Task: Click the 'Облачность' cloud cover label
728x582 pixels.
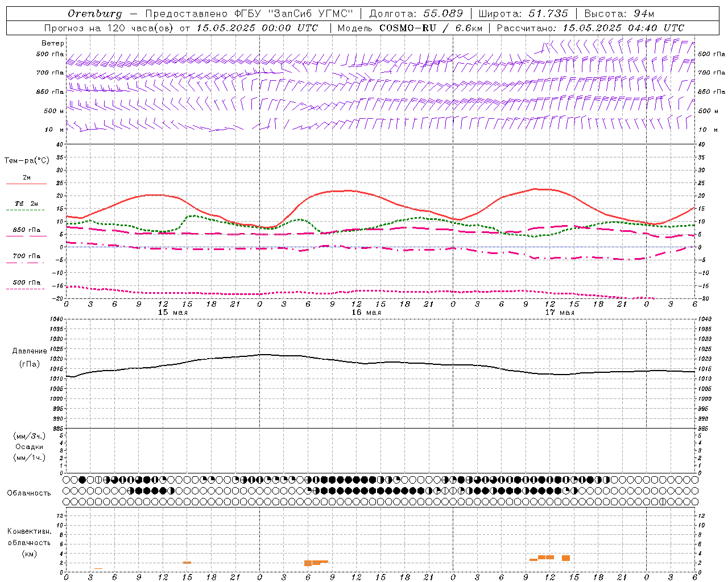Action: pyautogui.click(x=29, y=493)
